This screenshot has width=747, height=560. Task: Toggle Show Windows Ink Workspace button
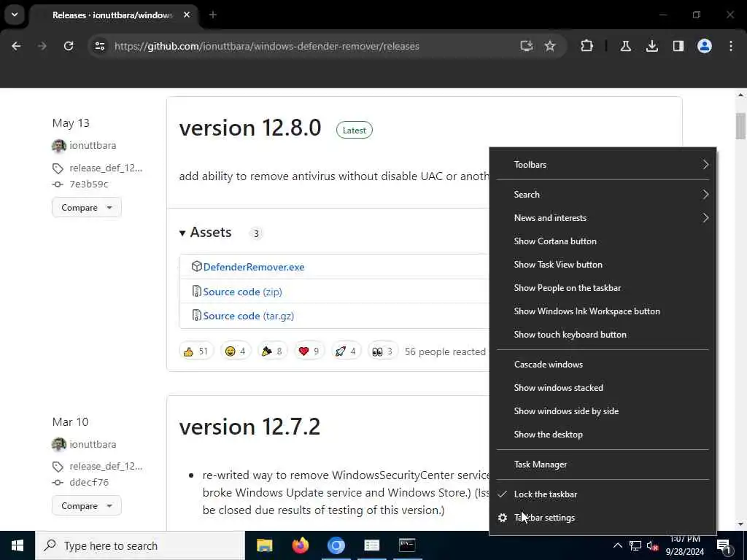[x=603, y=311]
